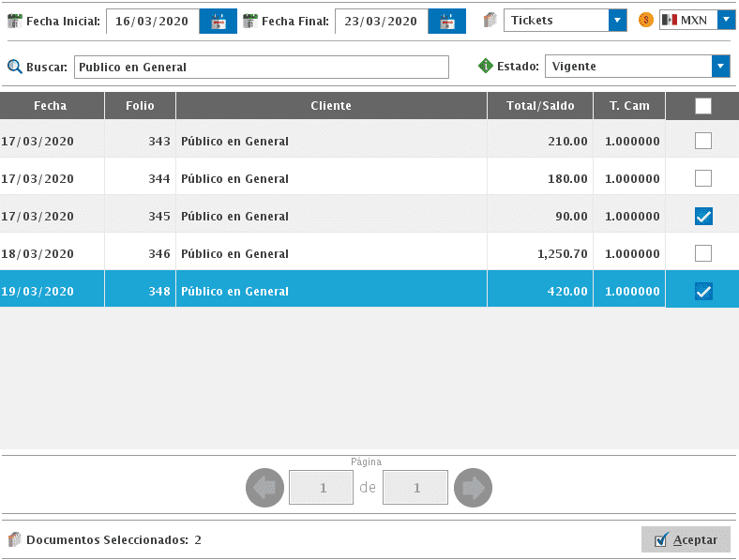Screen dimensions: 739x560
Task: Expand the Tickets document type dropdown
Action: (617, 21)
